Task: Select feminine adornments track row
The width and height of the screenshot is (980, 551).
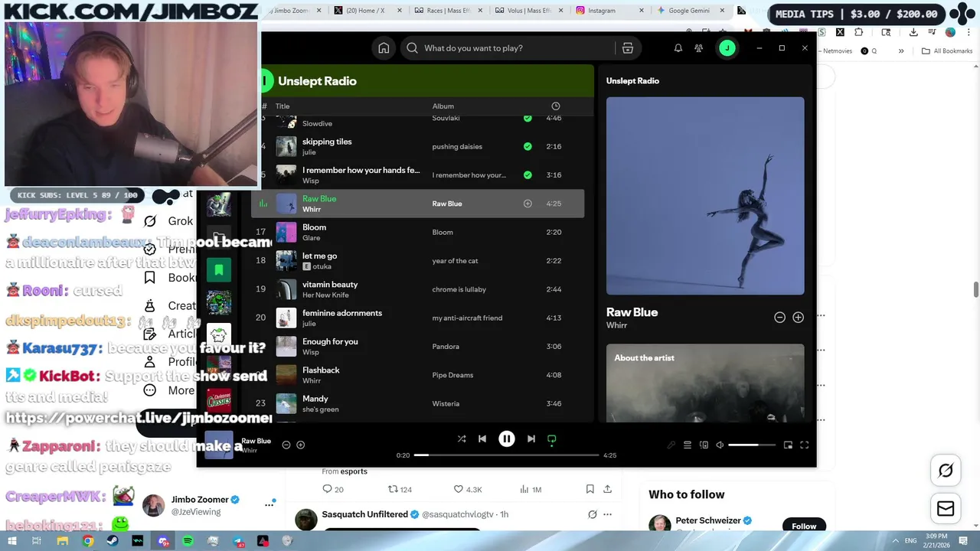Action: coord(418,318)
